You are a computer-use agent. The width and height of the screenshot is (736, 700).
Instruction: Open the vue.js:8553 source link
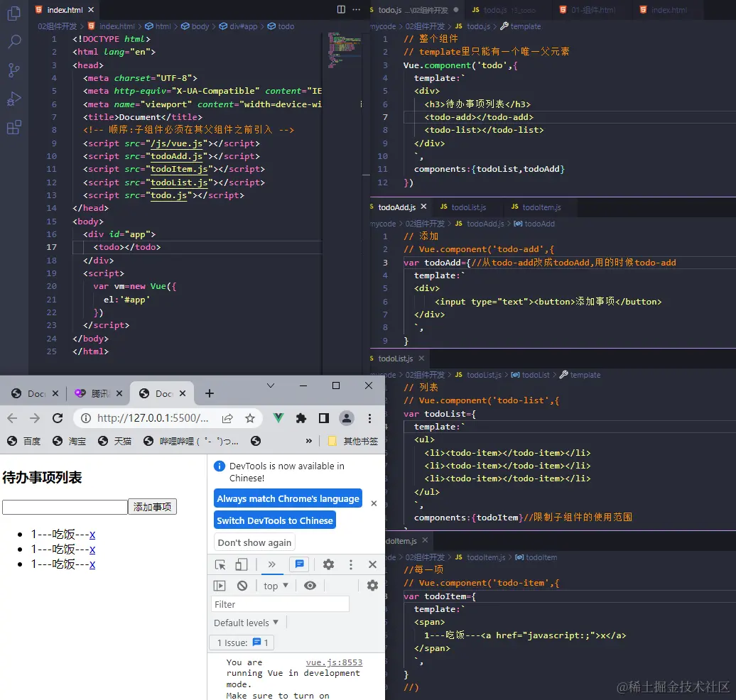(x=334, y=662)
